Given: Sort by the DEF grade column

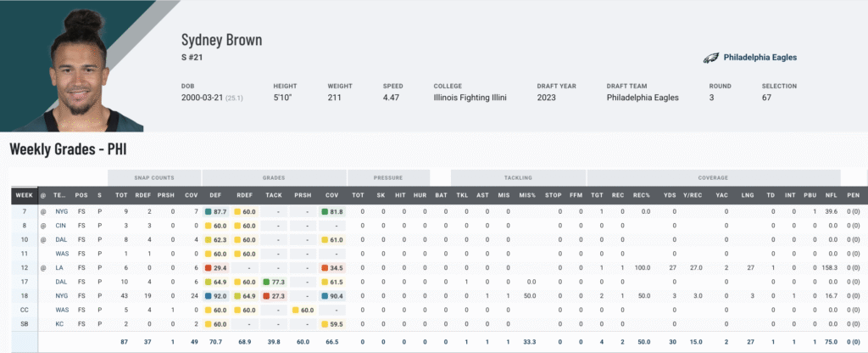Looking at the screenshot, I should [x=215, y=195].
